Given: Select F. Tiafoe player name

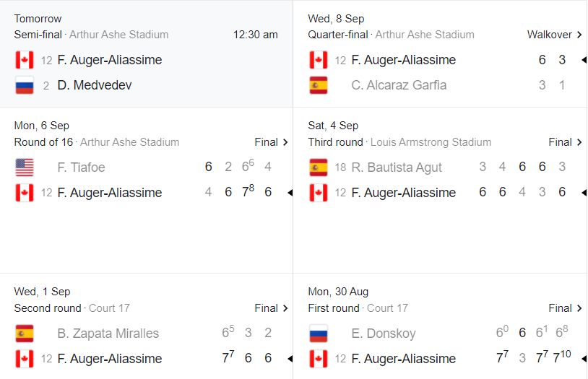Looking at the screenshot, I should pyautogui.click(x=81, y=167).
